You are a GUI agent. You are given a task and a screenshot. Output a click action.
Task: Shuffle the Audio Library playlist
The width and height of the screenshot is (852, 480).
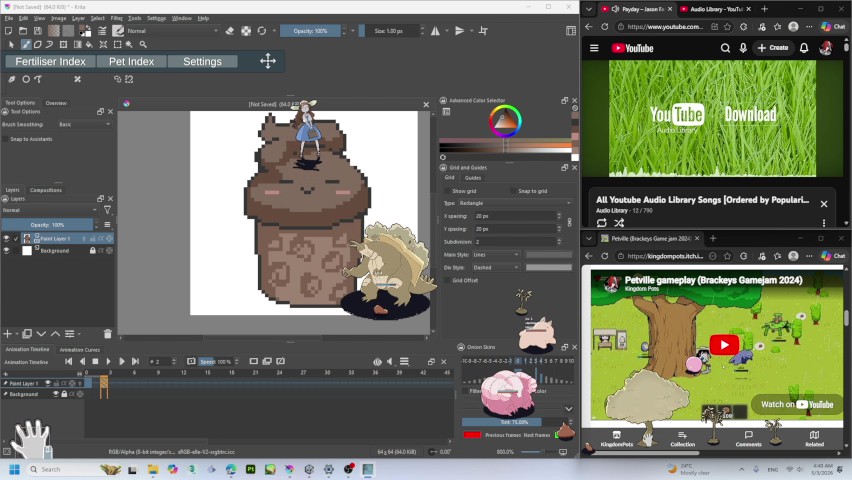[x=619, y=223]
